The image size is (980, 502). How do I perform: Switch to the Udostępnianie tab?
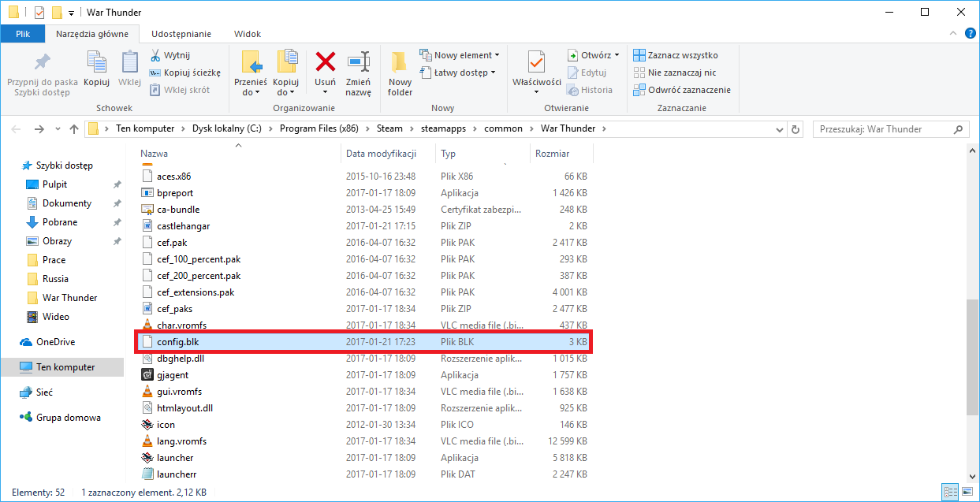coord(181,34)
